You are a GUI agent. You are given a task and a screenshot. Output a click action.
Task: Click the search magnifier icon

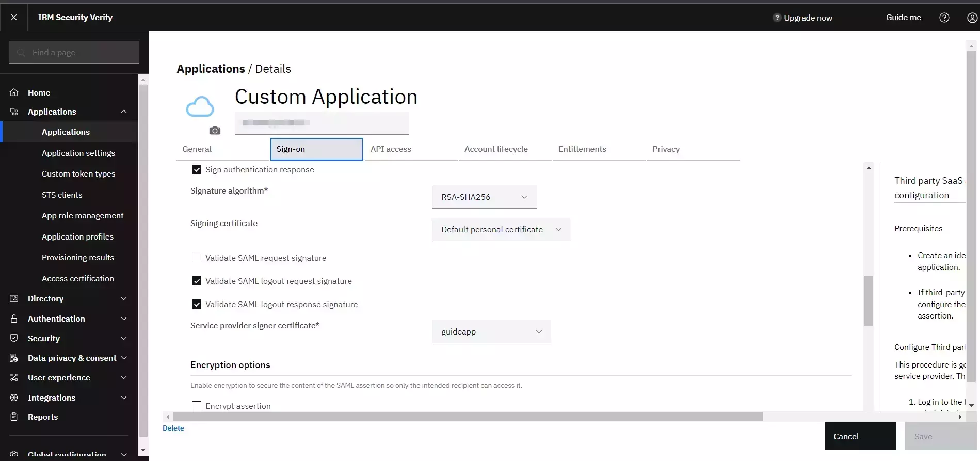[x=21, y=53]
